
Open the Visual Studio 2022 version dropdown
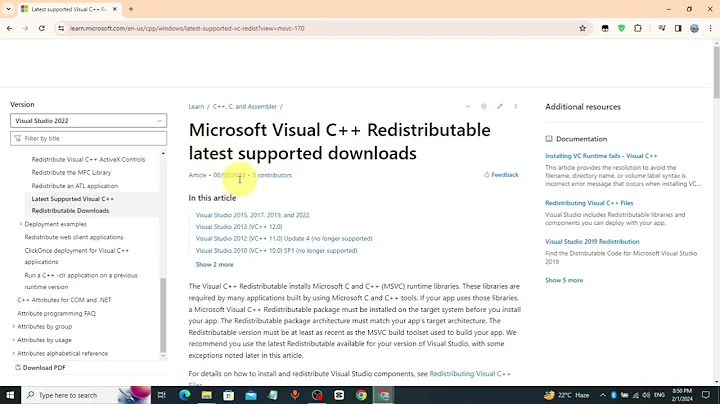pyautogui.click(x=89, y=121)
